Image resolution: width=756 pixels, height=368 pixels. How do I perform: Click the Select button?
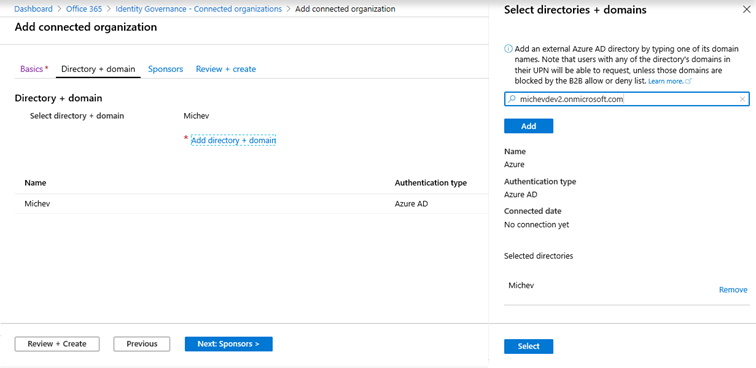click(x=528, y=346)
